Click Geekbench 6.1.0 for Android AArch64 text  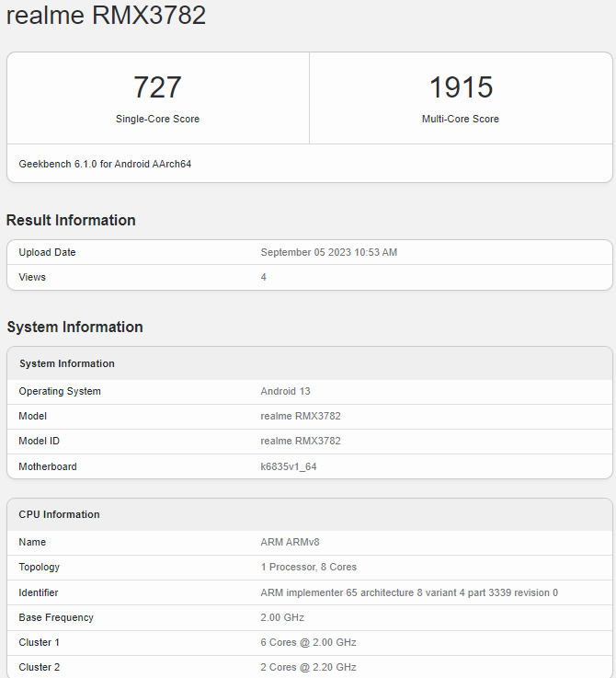click(105, 164)
